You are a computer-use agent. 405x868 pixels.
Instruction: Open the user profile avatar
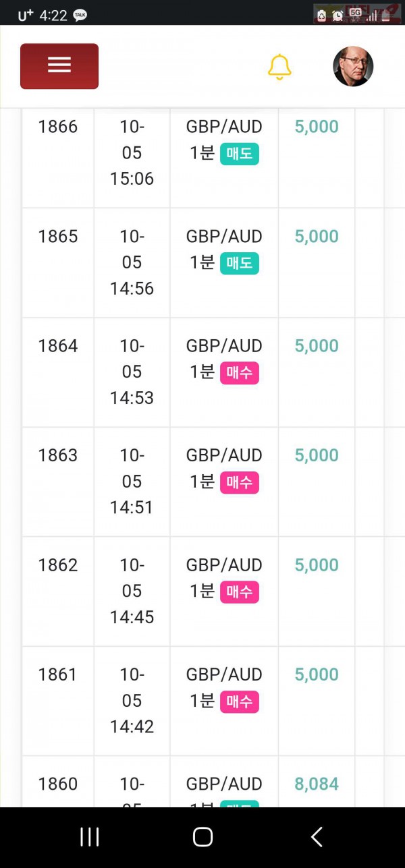point(353,66)
